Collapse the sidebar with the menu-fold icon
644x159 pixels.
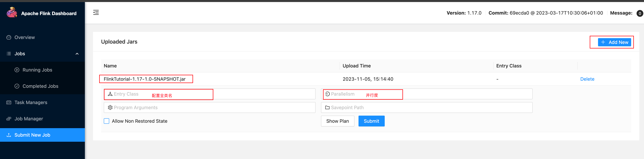pos(96,13)
